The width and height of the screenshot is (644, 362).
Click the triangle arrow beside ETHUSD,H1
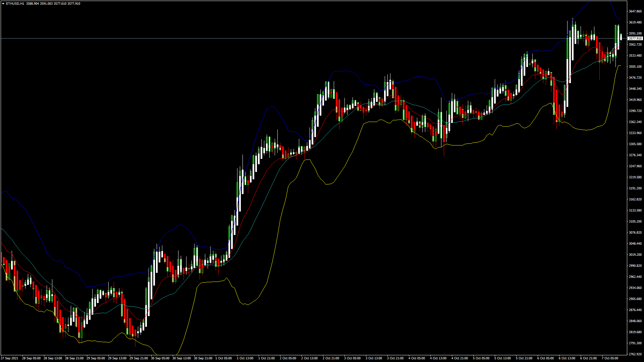(x=3, y=4)
